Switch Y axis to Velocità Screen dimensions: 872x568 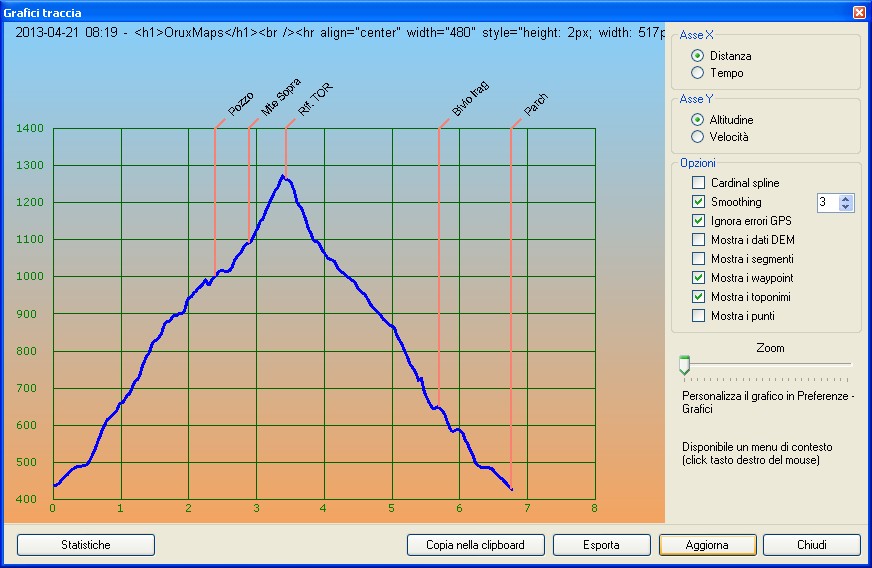pyautogui.click(x=698, y=137)
